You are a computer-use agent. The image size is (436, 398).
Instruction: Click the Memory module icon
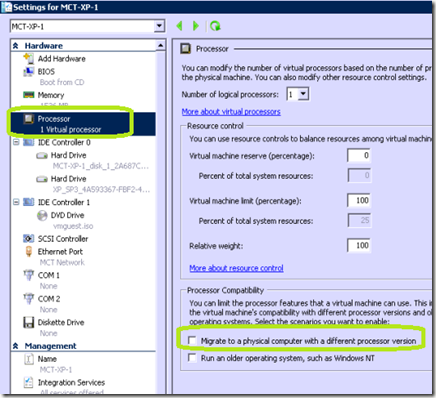[x=29, y=95]
